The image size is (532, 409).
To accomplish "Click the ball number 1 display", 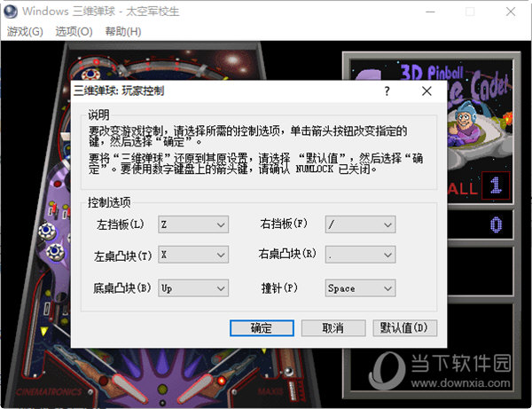I will click(496, 185).
